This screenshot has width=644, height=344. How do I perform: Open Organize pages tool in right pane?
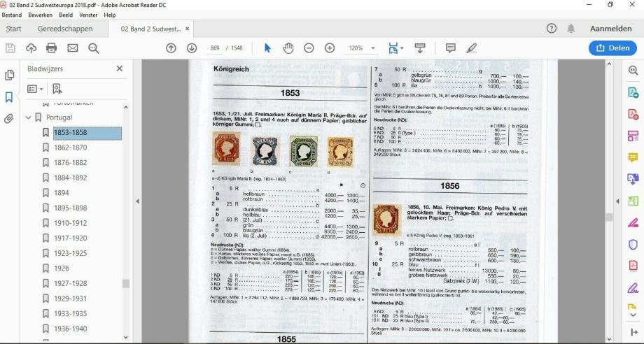(x=633, y=136)
